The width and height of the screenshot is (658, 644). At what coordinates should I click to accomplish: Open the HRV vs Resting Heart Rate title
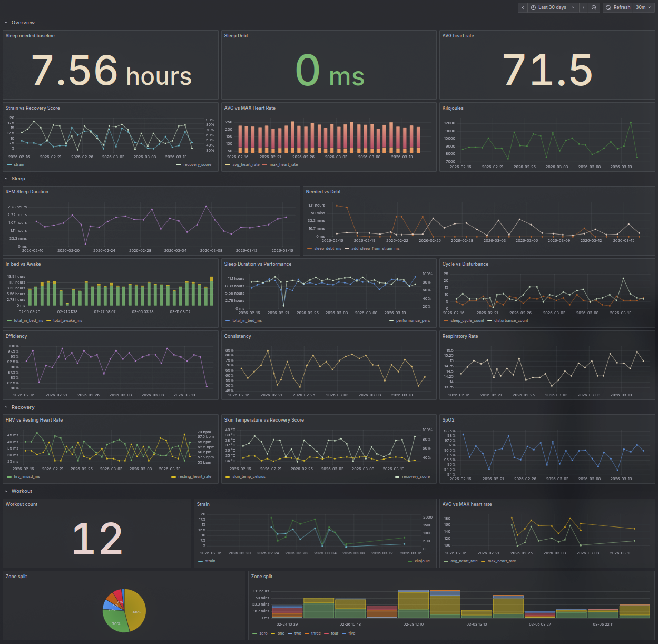coord(34,420)
